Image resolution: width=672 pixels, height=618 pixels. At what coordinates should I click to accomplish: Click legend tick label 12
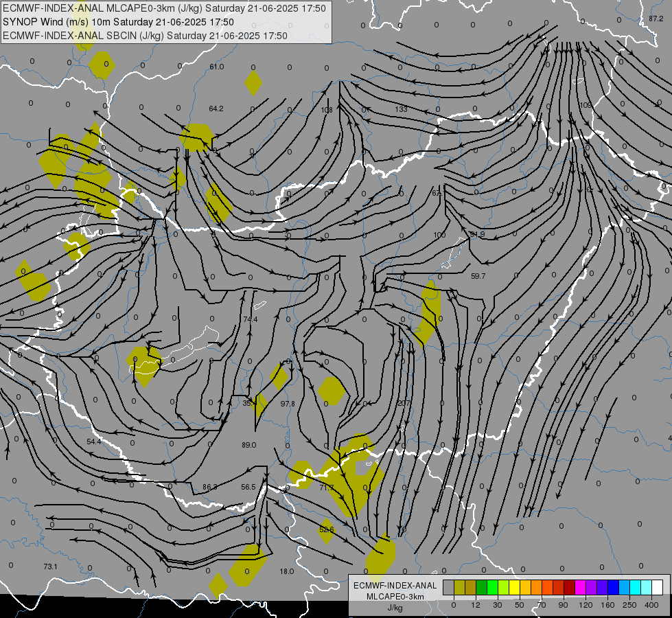point(476,605)
